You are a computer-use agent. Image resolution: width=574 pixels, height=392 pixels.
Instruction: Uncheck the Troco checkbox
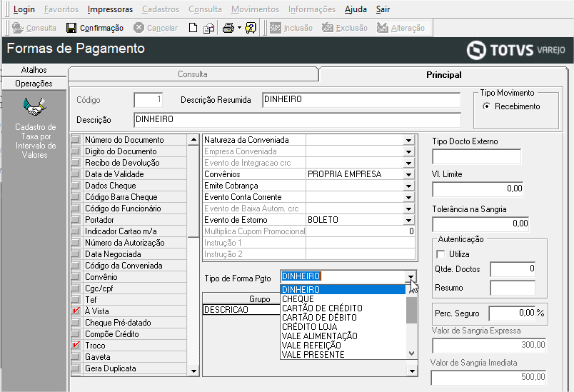point(76,345)
